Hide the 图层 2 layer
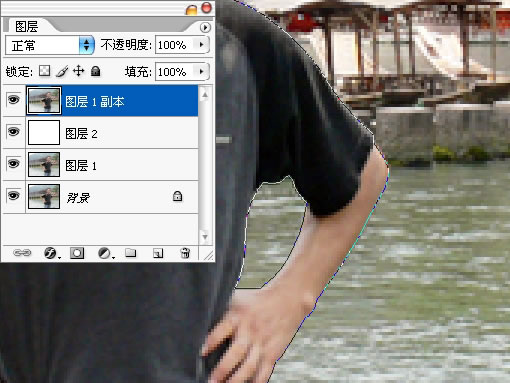The height and width of the screenshot is (383, 510). point(14,132)
